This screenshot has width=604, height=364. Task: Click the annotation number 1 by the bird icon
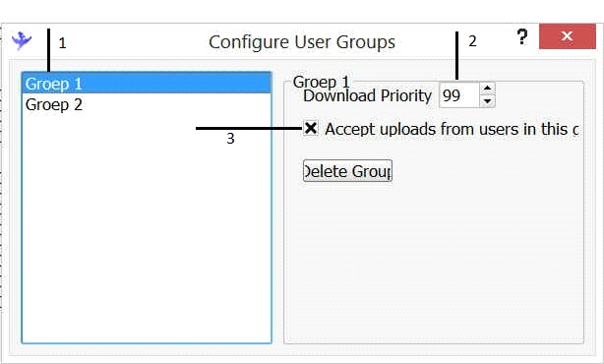62,43
